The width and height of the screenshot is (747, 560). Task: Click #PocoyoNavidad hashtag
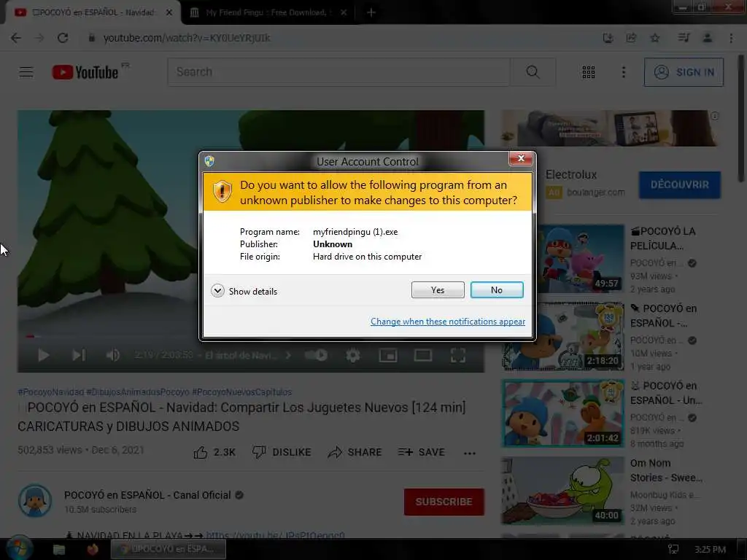click(x=50, y=392)
